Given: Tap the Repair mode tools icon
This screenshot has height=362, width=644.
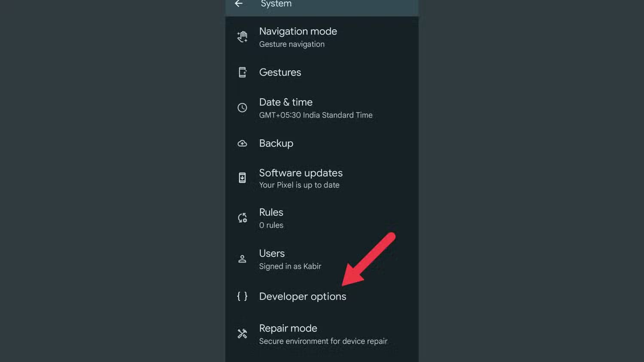Looking at the screenshot, I should (242, 334).
